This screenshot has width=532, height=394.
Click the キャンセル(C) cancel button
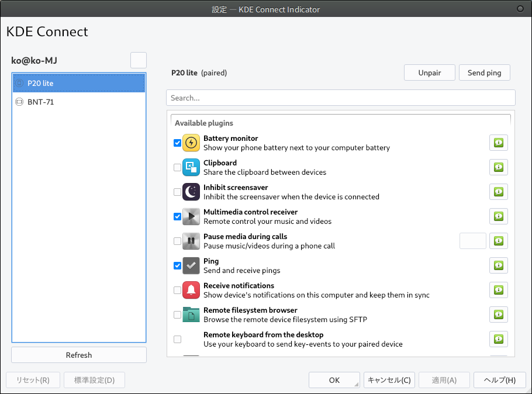click(389, 380)
